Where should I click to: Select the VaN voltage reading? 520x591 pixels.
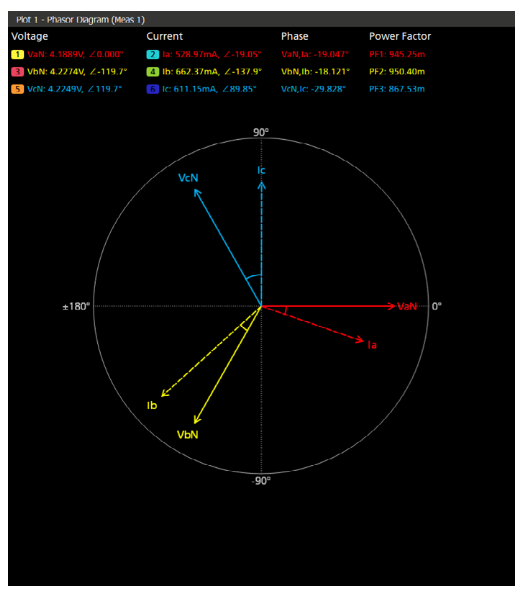click(x=75, y=54)
